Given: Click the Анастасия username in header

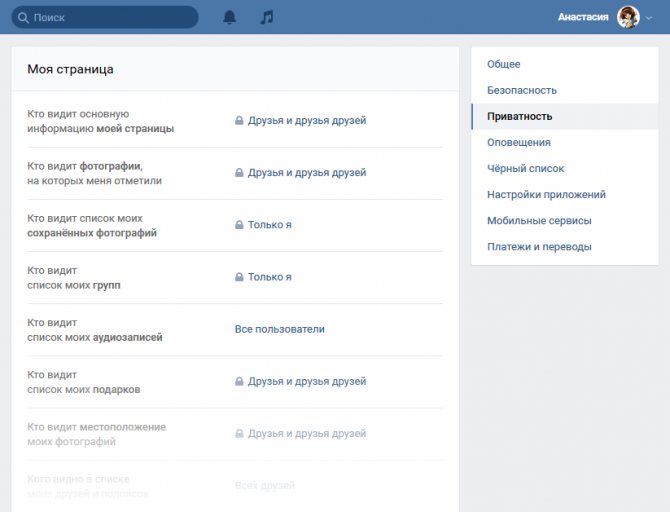Looking at the screenshot, I should coord(583,17).
